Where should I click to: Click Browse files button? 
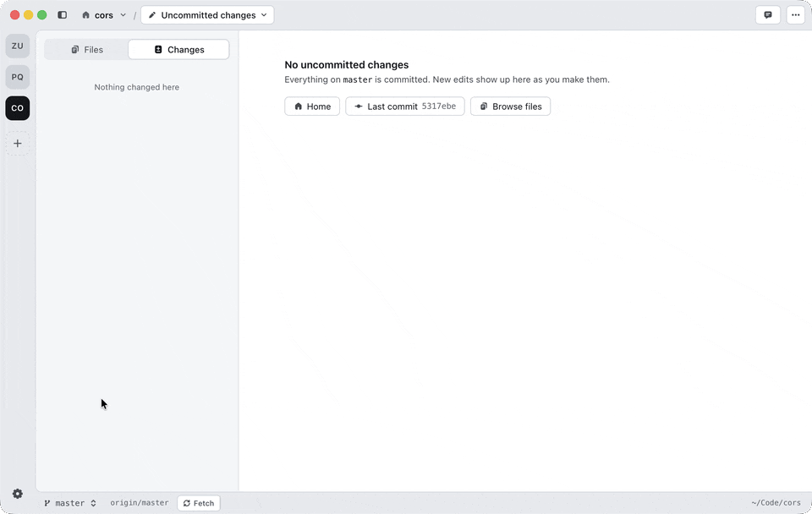[x=511, y=107]
